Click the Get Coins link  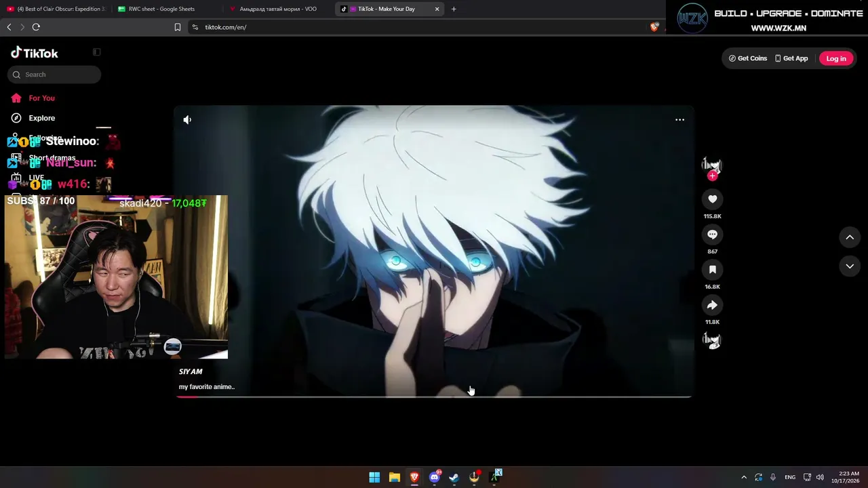(x=748, y=58)
